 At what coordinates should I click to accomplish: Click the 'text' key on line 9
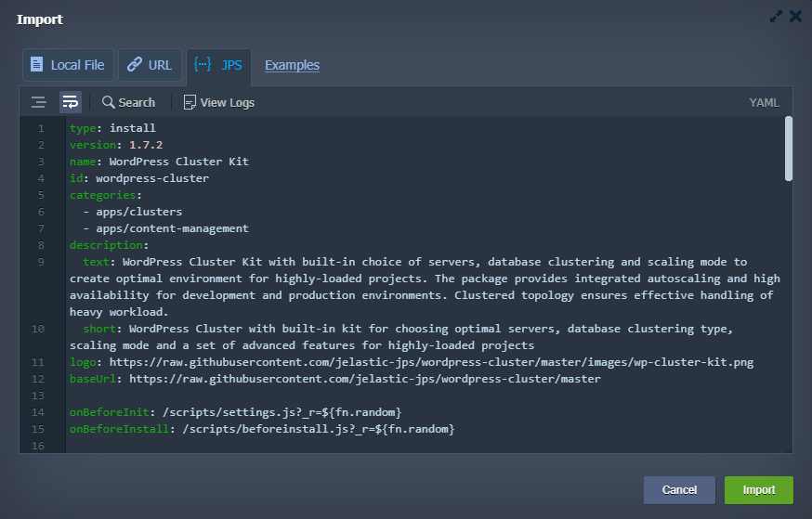pyautogui.click(x=97, y=262)
